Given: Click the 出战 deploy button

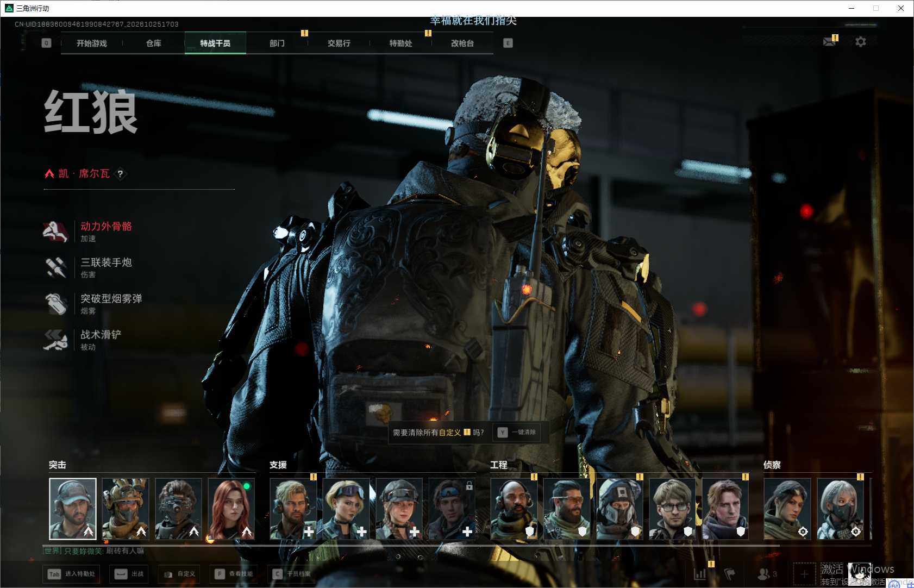Looking at the screenshot, I should pos(130,574).
